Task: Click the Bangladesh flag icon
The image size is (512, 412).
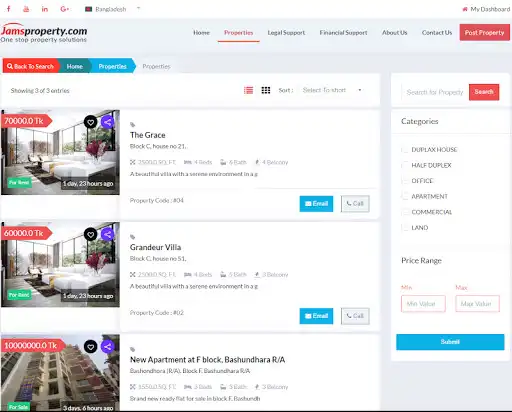Action: tap(88, 9)
